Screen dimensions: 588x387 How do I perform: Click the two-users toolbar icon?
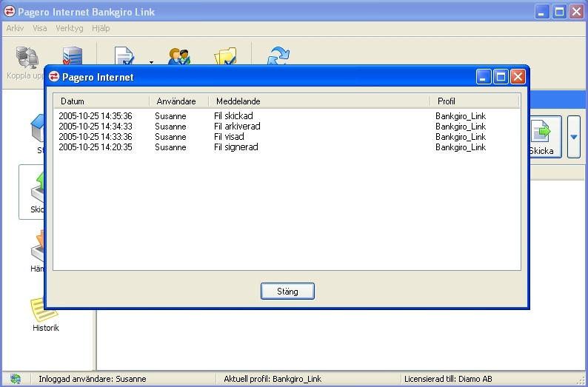[179, 56]
